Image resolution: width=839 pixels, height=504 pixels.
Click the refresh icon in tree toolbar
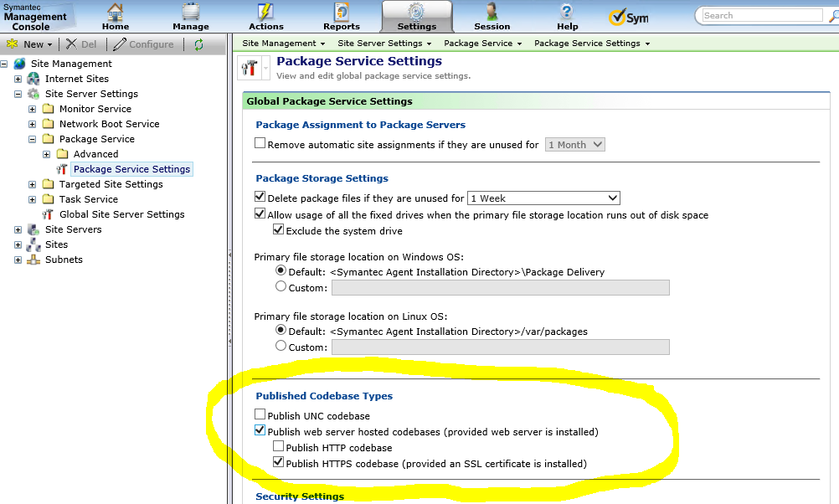click(x=198, y=44)
